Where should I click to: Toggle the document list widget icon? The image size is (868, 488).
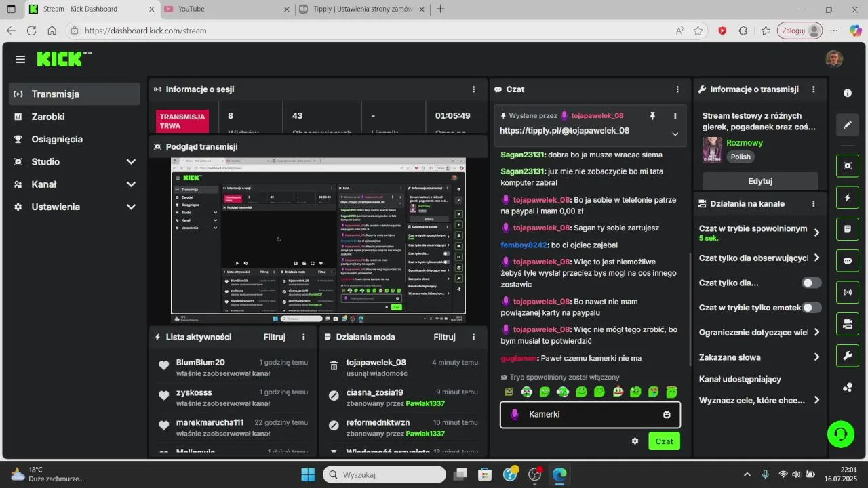[848, 229]
